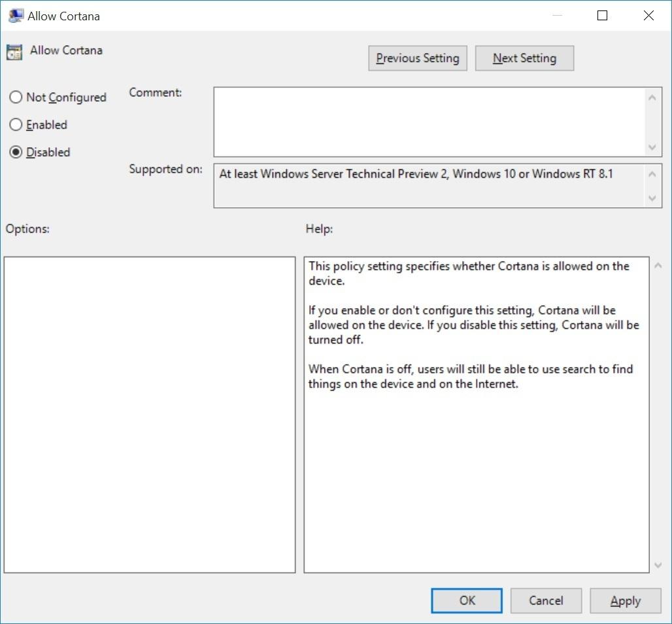Click the Apply button
Image resolution: width=672 pixels, height=624 pixels.
[x=626, y=600]
